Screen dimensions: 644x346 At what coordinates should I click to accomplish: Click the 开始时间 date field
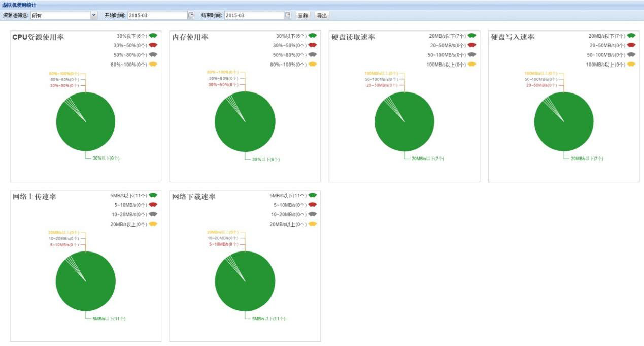coord(157,15)
